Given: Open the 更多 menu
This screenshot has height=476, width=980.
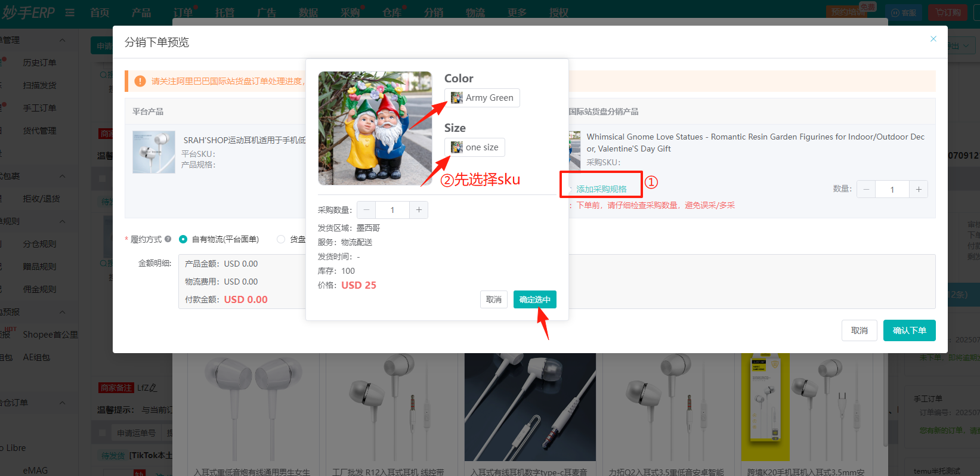Looking at the screenshot, I should [517, 13].
